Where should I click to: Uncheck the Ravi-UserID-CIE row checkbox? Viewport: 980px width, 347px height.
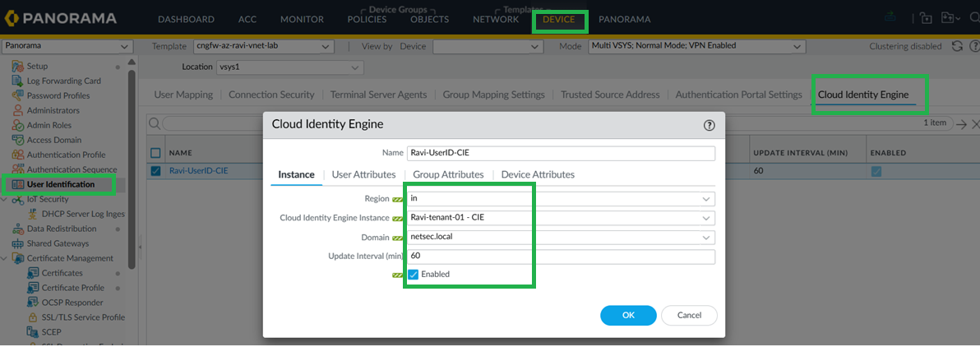point(155,171)
